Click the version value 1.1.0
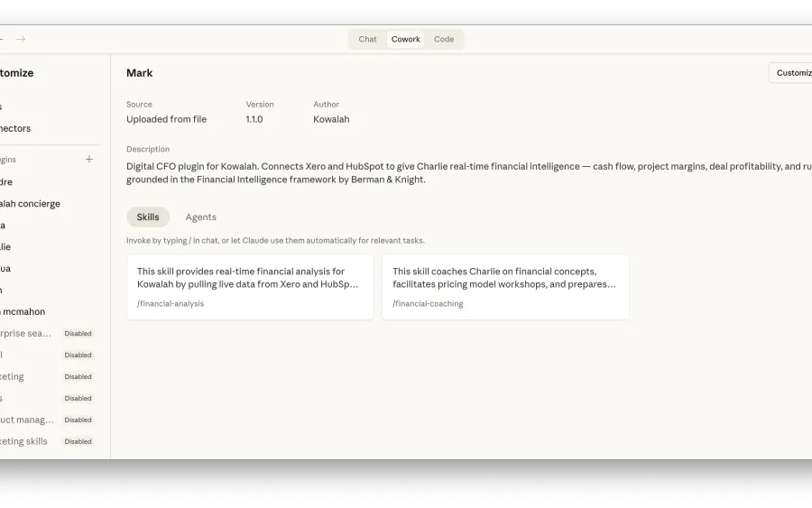Screen dimensions: 812x508 (x=254, y=119)
